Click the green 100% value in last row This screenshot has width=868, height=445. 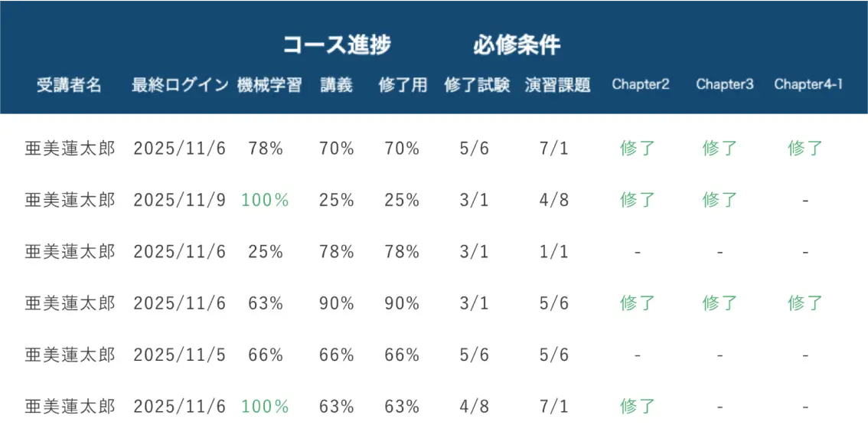(x=265, y=407)
